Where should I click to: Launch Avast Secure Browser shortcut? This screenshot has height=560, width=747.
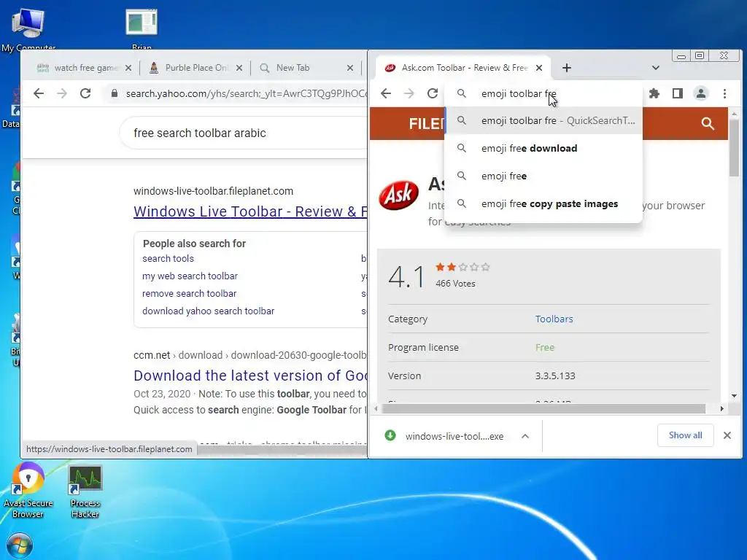tap(28, 491)
